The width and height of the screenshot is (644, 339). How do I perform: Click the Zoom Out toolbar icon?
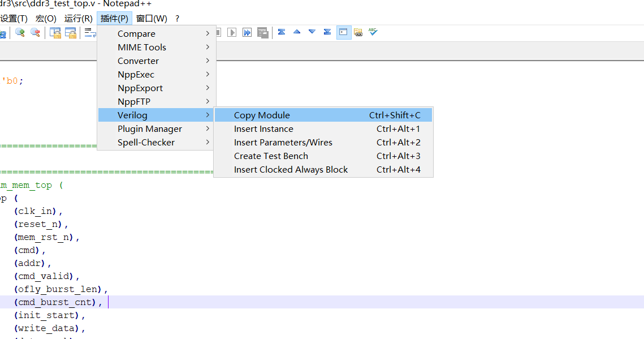coord(35,32)
